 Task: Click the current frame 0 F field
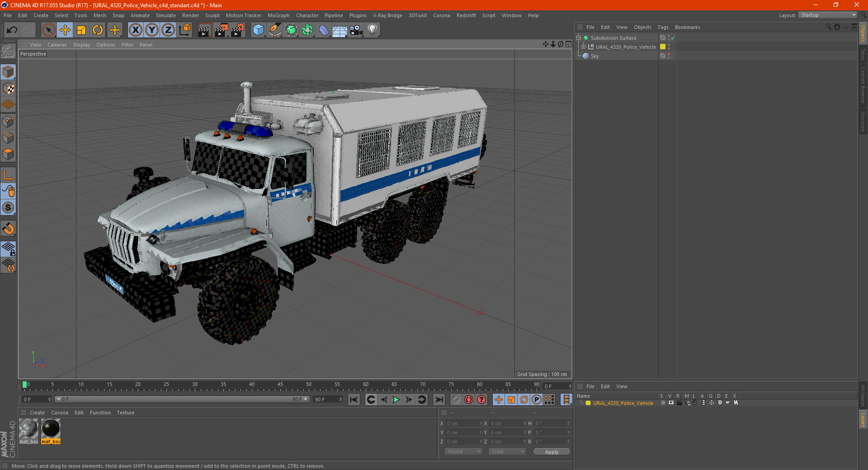pos(36,399)
